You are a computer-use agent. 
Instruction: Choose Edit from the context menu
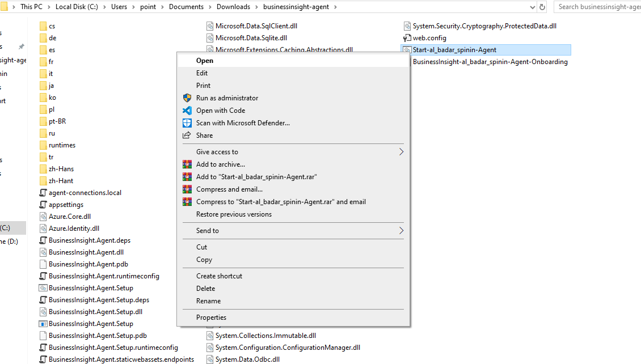tap(293, 73)
